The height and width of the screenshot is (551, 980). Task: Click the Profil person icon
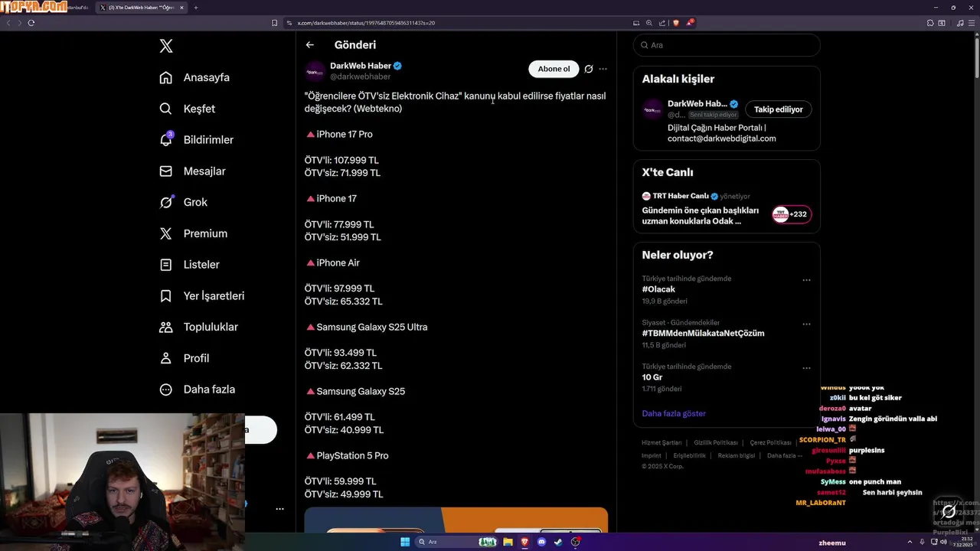click(x=165, y=358)
